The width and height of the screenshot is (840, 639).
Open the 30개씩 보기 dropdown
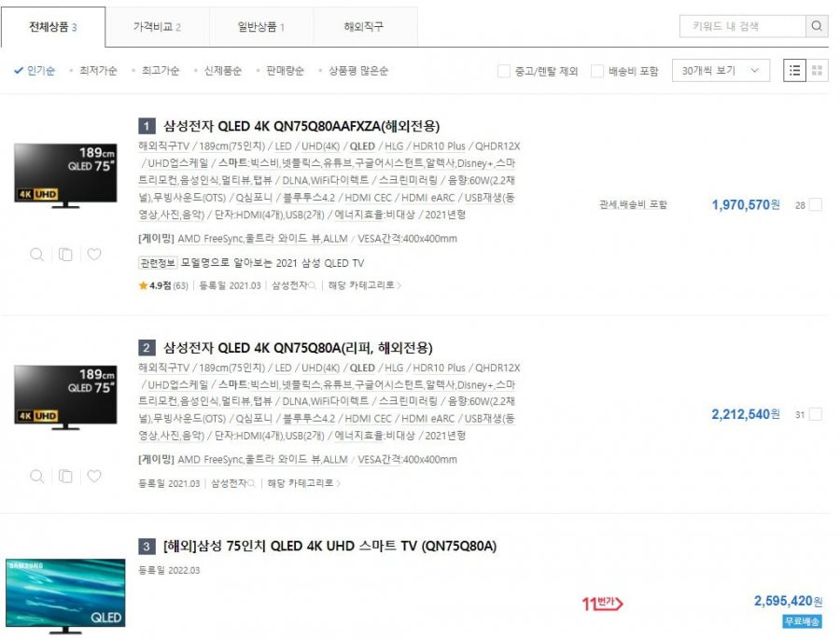pos(721,70)
